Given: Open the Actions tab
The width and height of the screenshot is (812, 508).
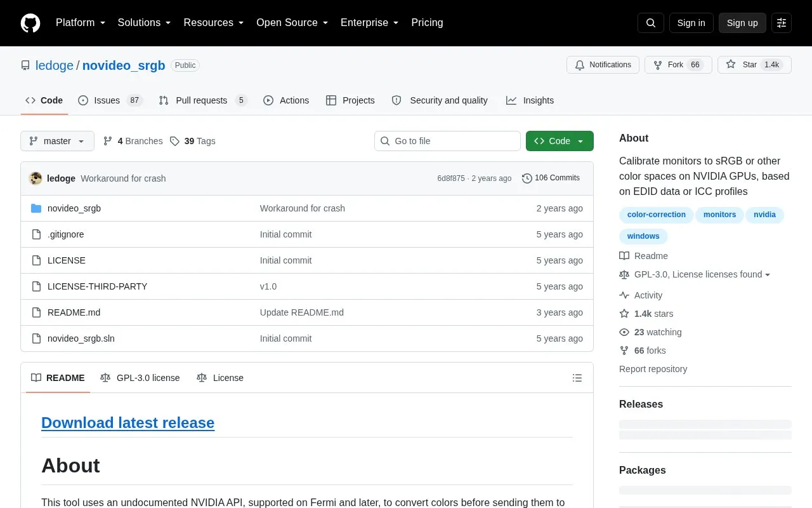Looking at the screenshot, I should tap(286, 100).
